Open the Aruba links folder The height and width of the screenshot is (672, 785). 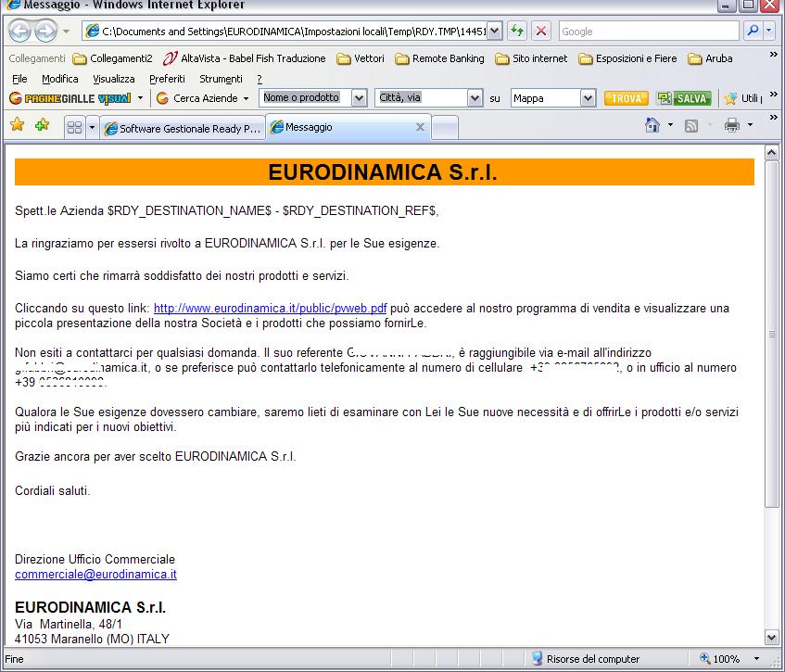click(x=711, y=58)
